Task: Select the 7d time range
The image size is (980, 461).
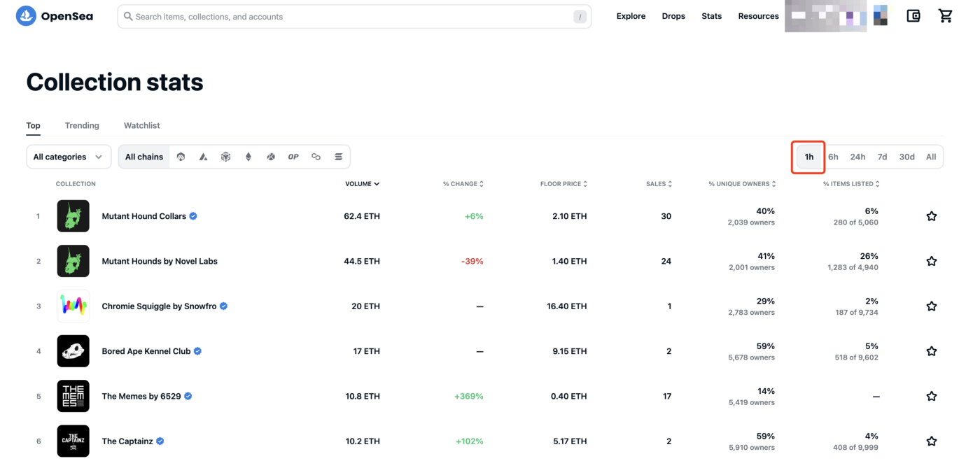Action: (882, 157)
